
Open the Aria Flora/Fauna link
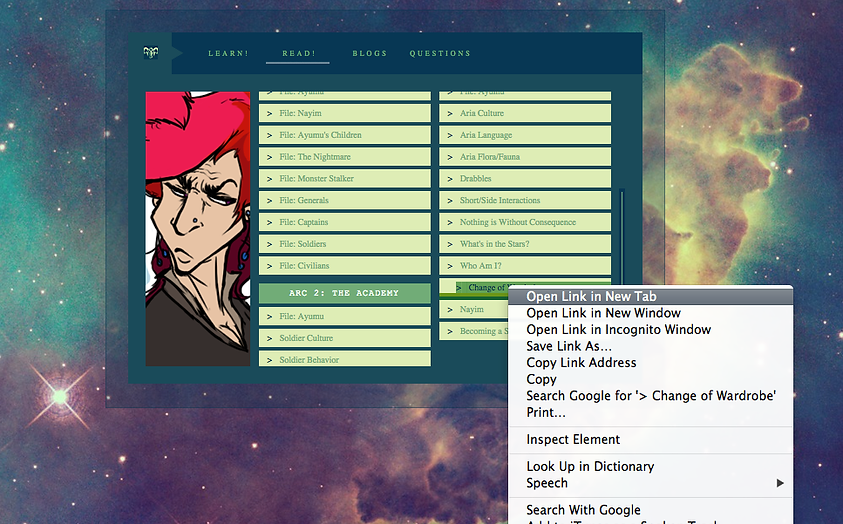(525, 156)
